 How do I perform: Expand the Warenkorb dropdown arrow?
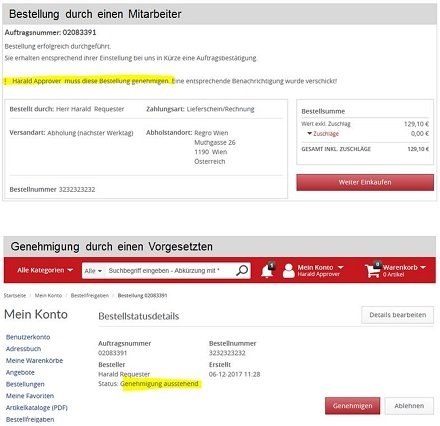pos(423,267)
